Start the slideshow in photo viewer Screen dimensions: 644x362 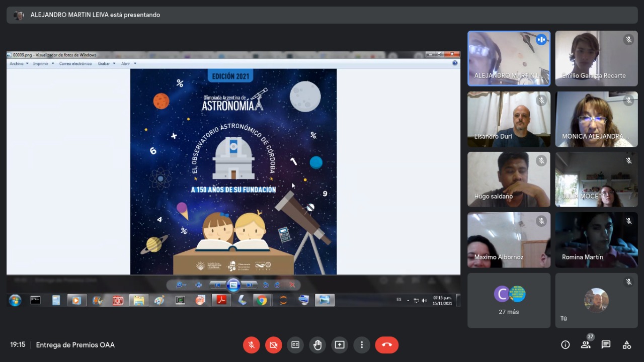pos(233,285)
